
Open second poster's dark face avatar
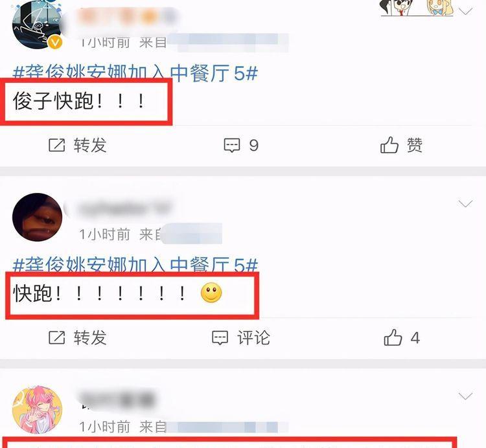(x=37, y=217)
